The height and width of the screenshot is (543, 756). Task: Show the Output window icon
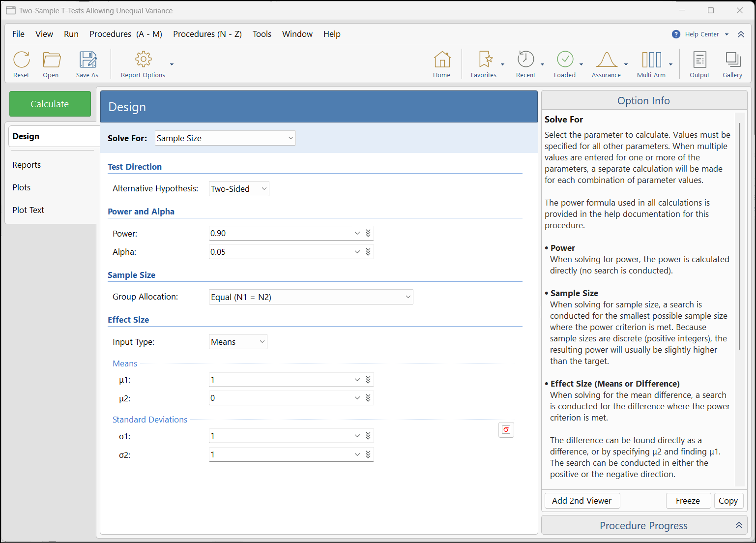point(699,60)
